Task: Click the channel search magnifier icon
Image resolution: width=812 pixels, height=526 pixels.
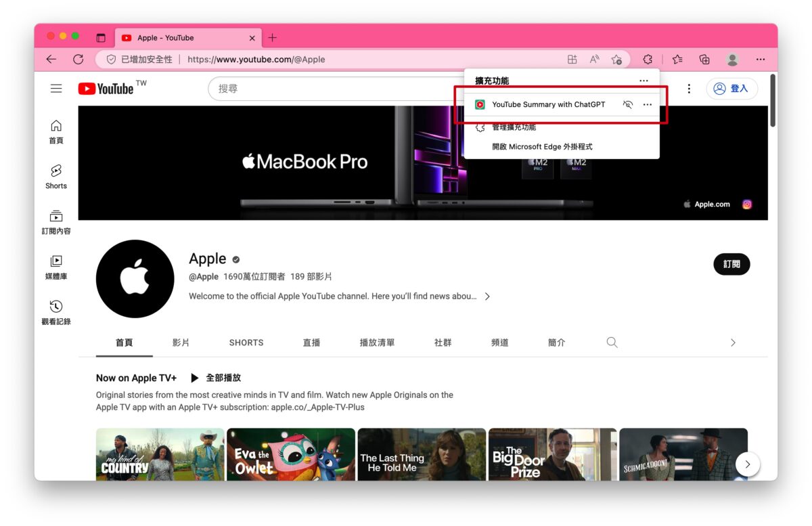Action: point(612,343)
